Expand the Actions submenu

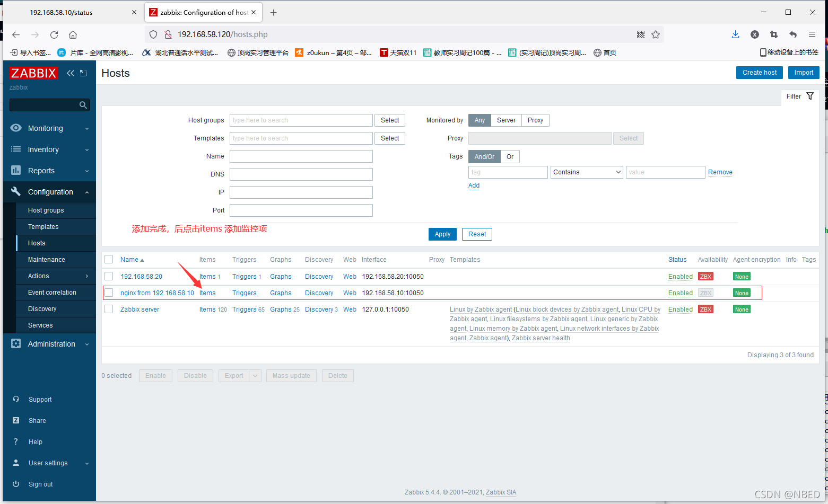[x=87, y=276]
